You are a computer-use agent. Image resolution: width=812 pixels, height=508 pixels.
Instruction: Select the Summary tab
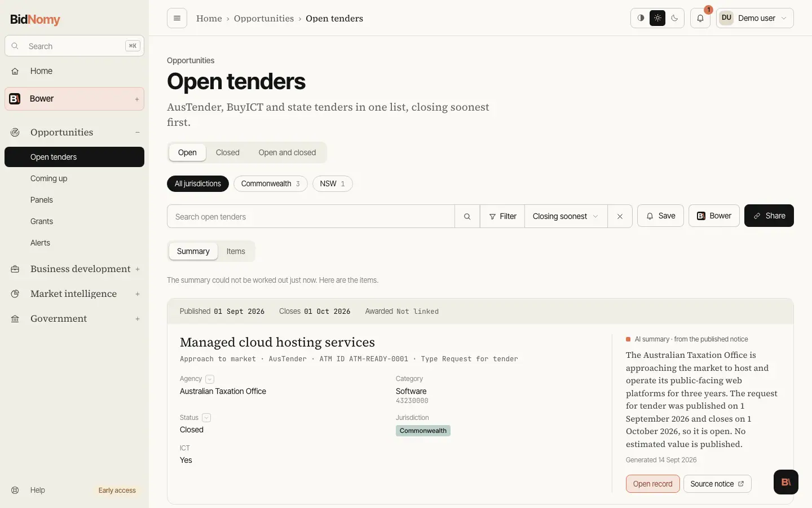[x=193, y=251]
